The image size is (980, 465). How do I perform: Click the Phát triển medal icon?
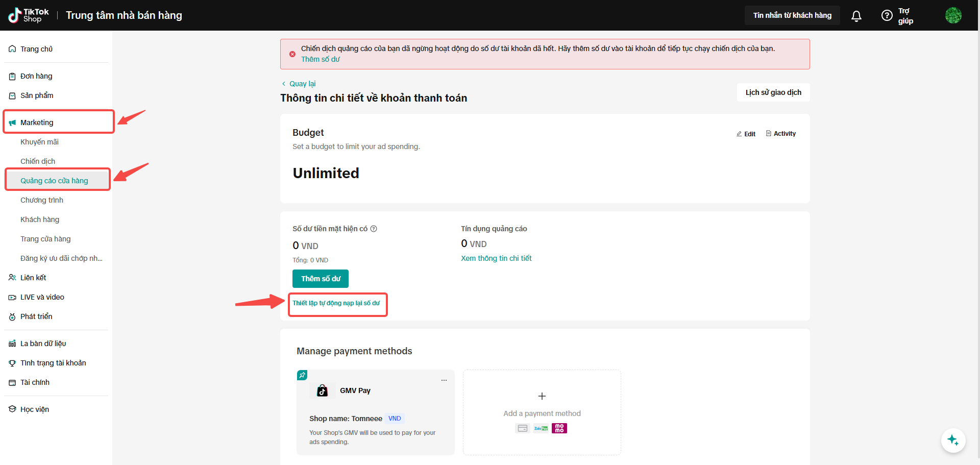tap(12, 316)
